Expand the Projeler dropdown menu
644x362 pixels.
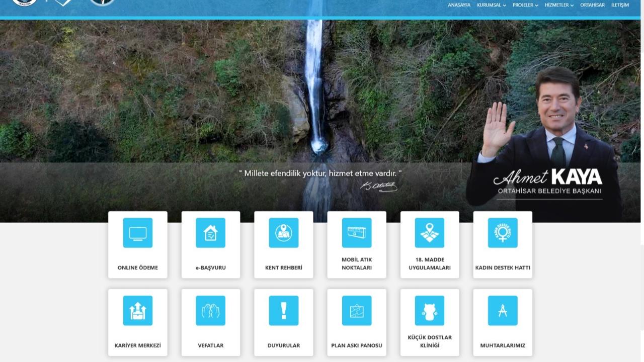(525, 5)
